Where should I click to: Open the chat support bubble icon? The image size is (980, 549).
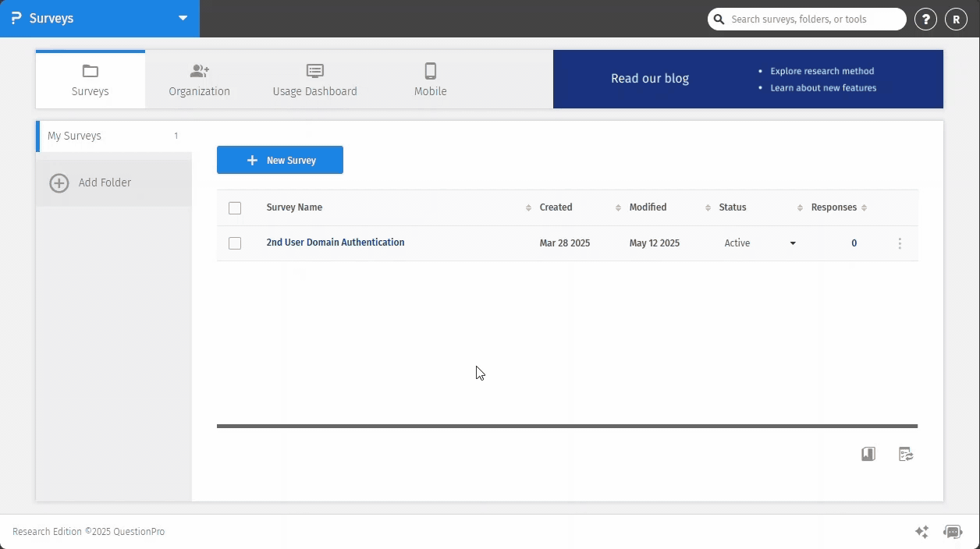(x=953, y=532)
